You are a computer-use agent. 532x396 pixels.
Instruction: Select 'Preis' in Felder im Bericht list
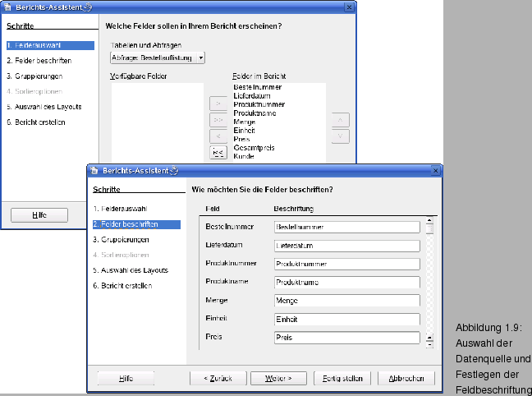241,139
